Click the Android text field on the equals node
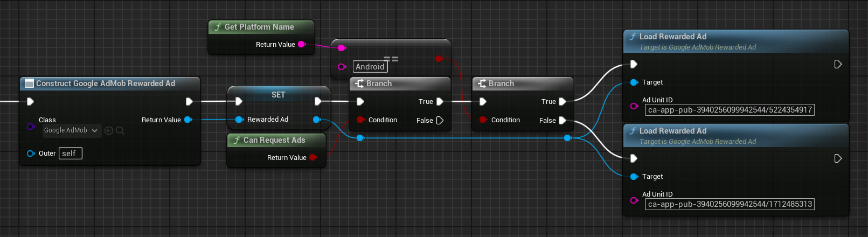This screenshot has height=237, width=868. tap(370, 67)
